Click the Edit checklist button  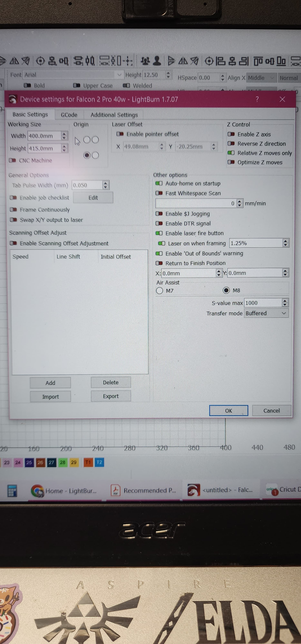click(x=93, y=198)
